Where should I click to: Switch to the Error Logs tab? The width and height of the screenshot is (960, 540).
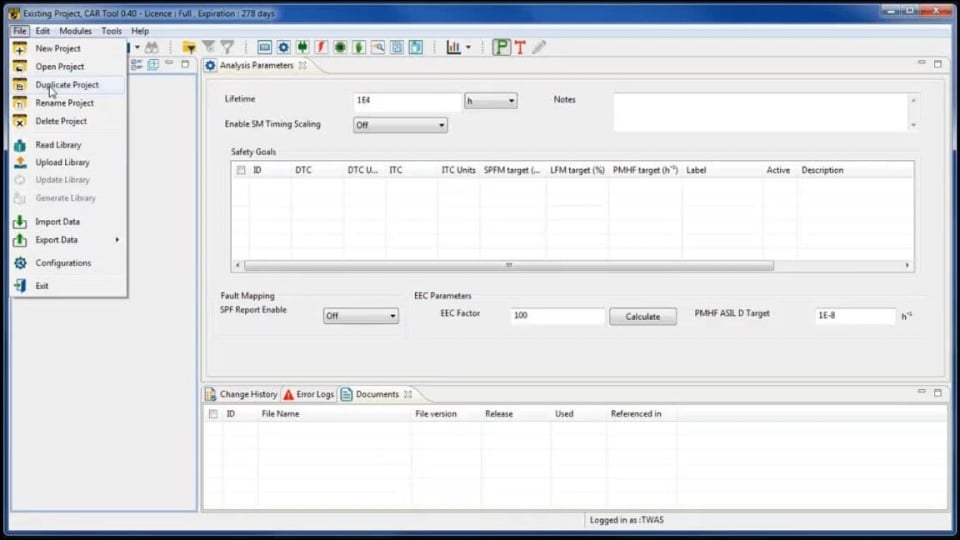click(x=309, y=394)
